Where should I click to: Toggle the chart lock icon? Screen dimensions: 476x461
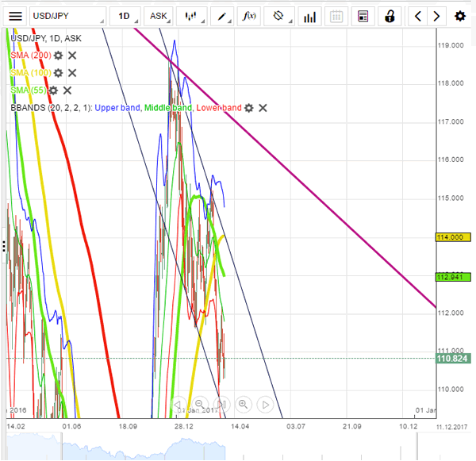(x=389, y=16)
